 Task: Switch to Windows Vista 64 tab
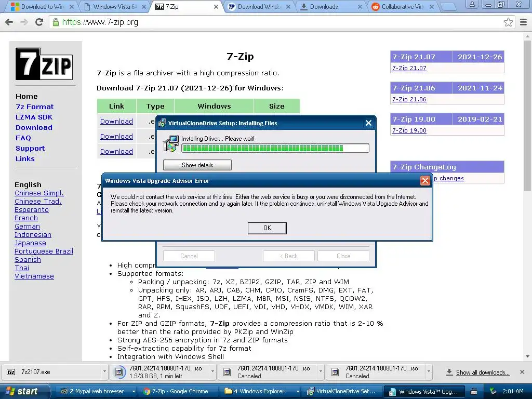point(115,6)
